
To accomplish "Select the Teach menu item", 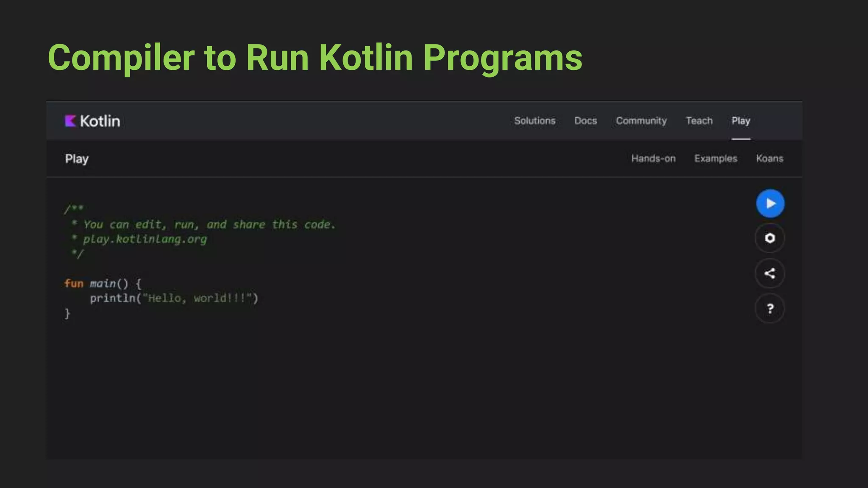I will (x=699, y=121).
